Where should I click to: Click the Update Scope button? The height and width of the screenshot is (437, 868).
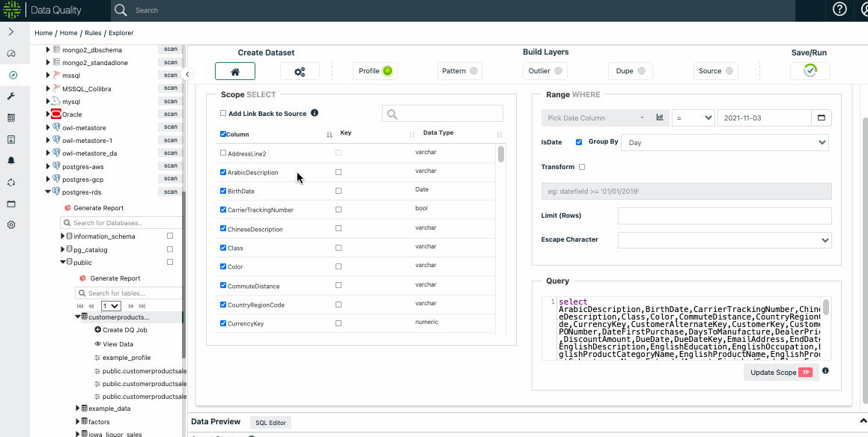(780, 372)
